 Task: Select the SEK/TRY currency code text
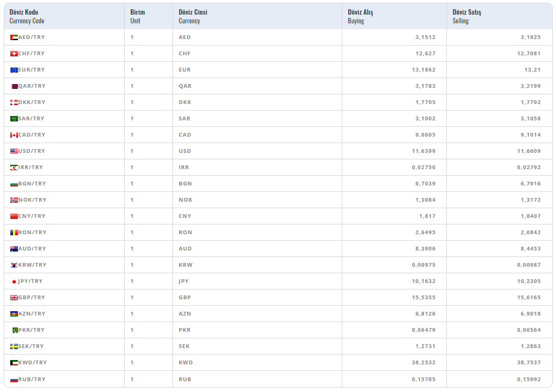31,346
